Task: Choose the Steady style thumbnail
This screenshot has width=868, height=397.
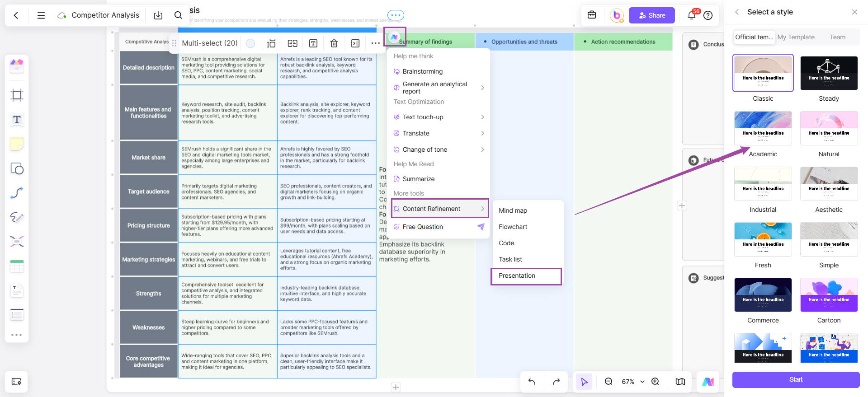Action: coord(829,73)
